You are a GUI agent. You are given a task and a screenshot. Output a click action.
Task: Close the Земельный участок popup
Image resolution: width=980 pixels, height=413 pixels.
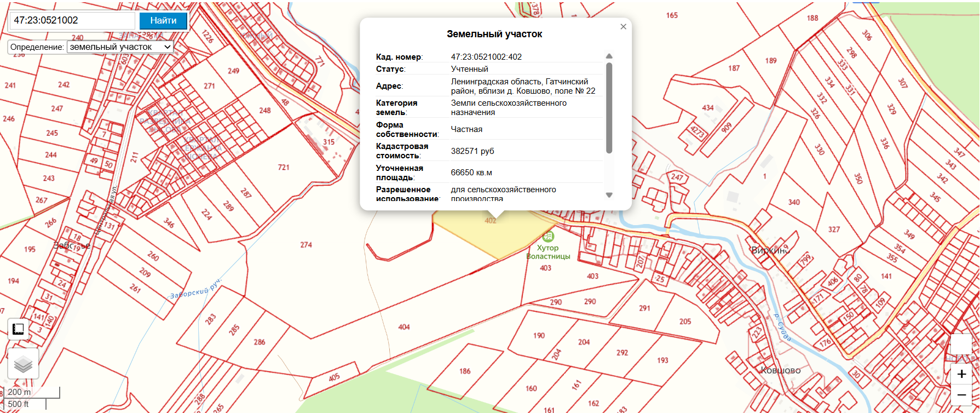pyautogui.click(x=623, y=27)
